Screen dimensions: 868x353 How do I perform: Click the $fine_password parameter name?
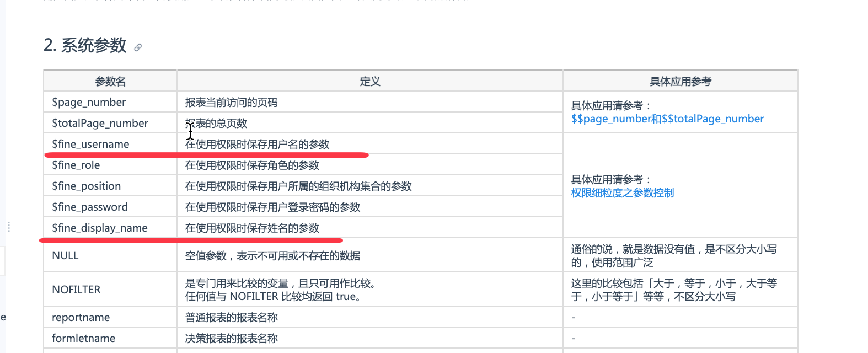tap(90, 207)
